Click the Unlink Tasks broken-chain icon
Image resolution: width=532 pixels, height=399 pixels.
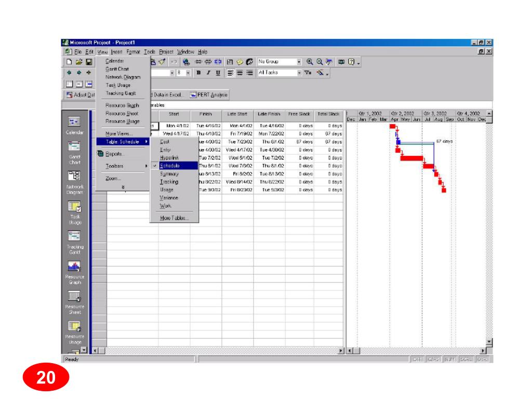pos(208,62)
